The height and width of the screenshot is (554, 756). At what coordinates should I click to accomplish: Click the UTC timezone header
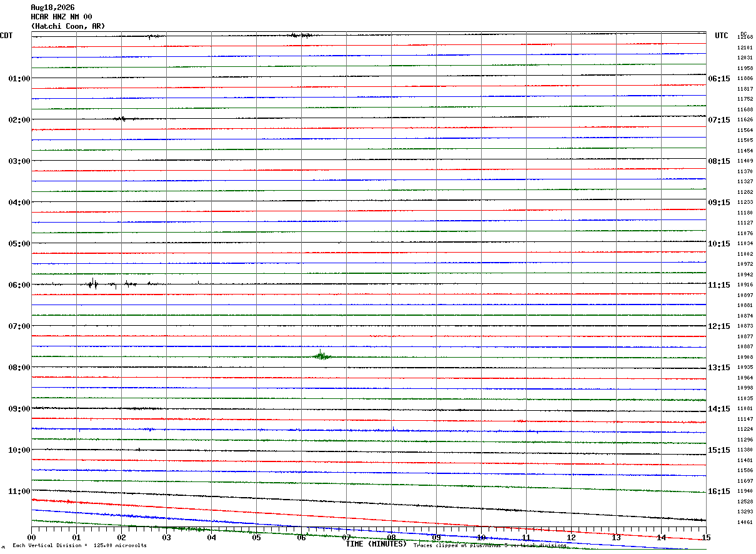pos(722,36)
